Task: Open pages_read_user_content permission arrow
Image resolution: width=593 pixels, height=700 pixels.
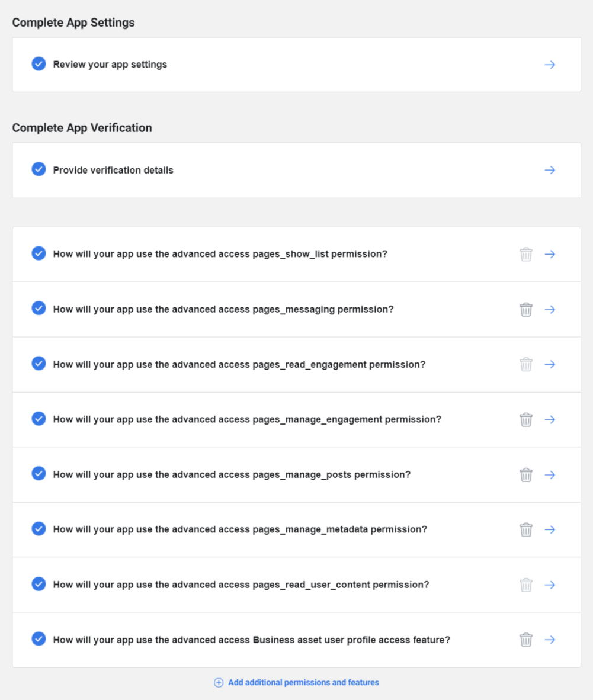Action: point(550,585)
